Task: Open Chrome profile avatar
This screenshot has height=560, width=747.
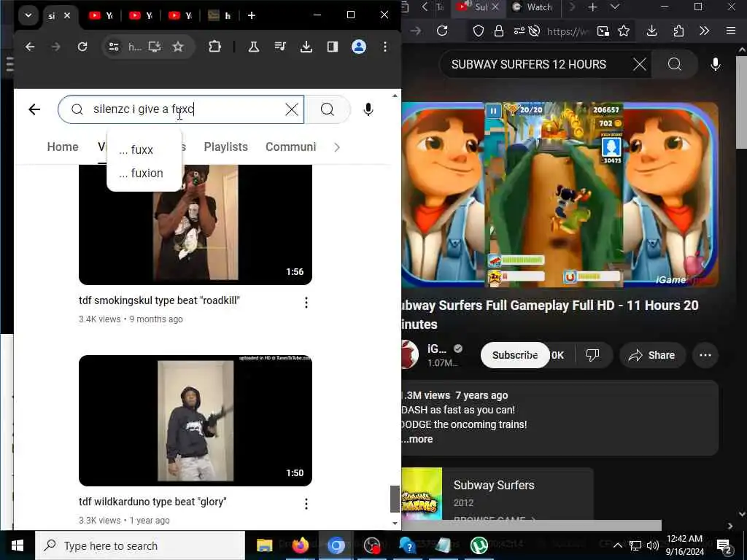Action: click(x=359, y=47)
